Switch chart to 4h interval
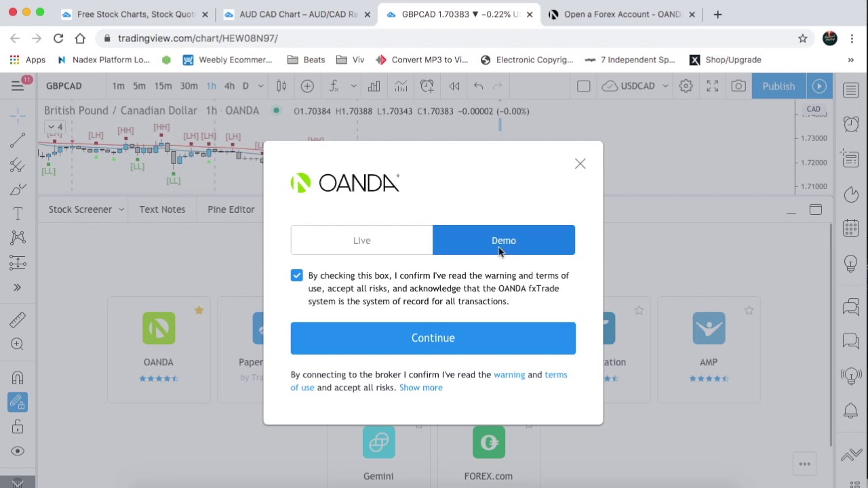868x488 pixels. pyautogui.click(x=229, y=86)
